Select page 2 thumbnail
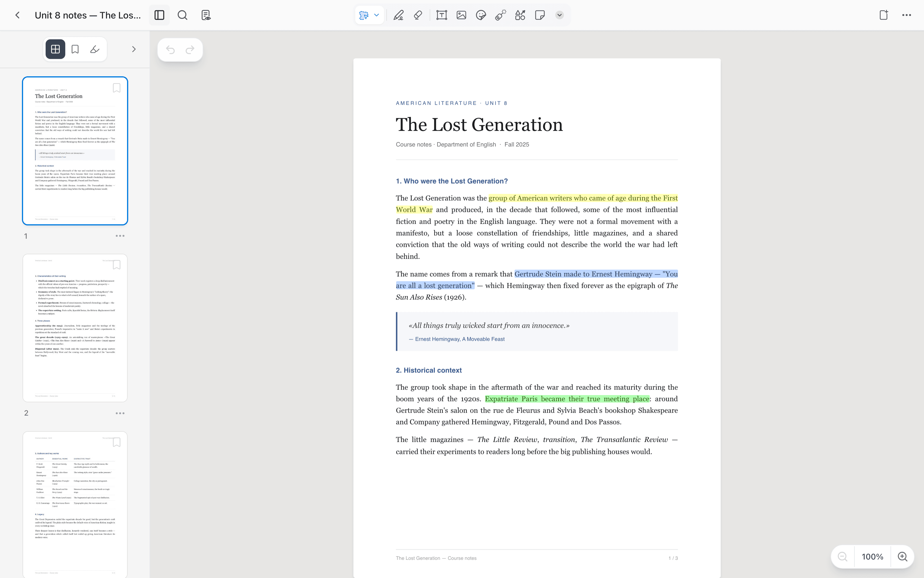 (x=75, y=328)
